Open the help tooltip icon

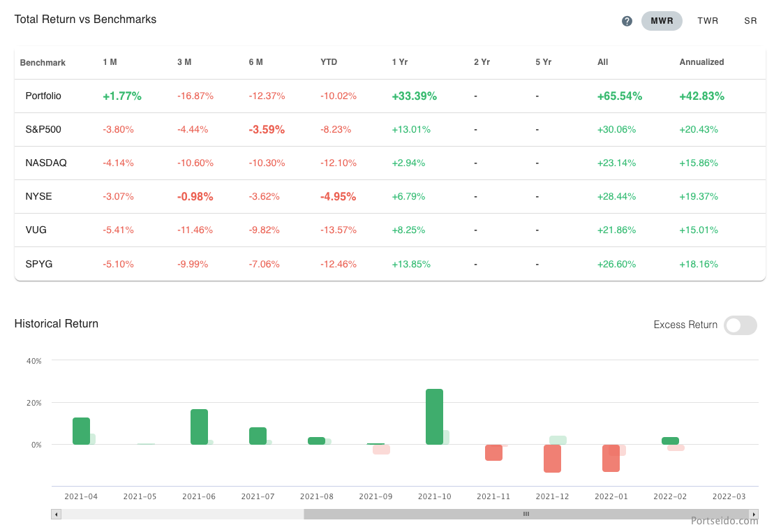[627, 21]
